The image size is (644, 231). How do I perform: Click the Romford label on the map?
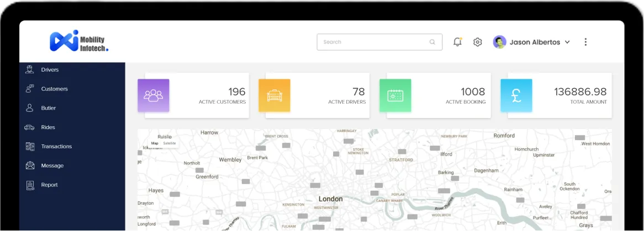pos(504,136)
